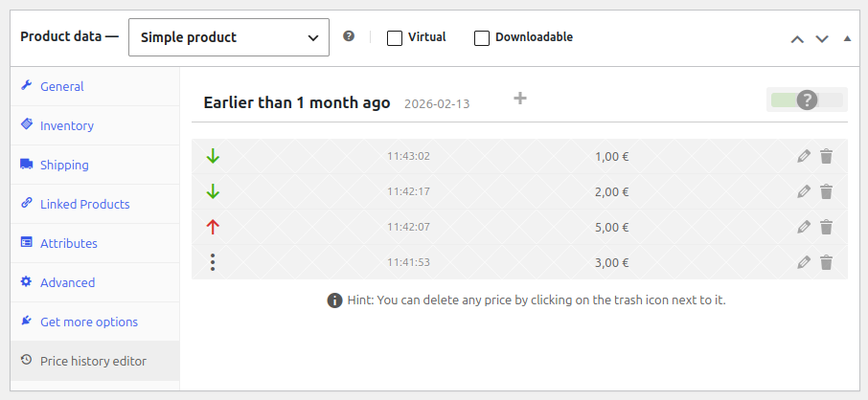
Task: Enable the Virtual checkbox
Action: pos(395,38)
